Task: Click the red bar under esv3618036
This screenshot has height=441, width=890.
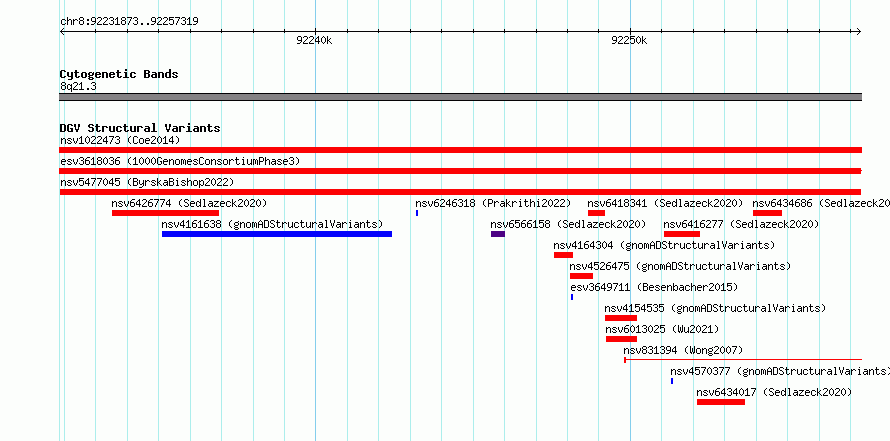Action: (460, 171)
